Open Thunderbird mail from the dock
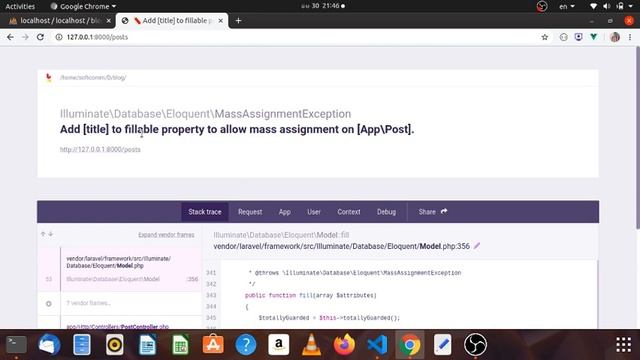 (x=49, y=344)
